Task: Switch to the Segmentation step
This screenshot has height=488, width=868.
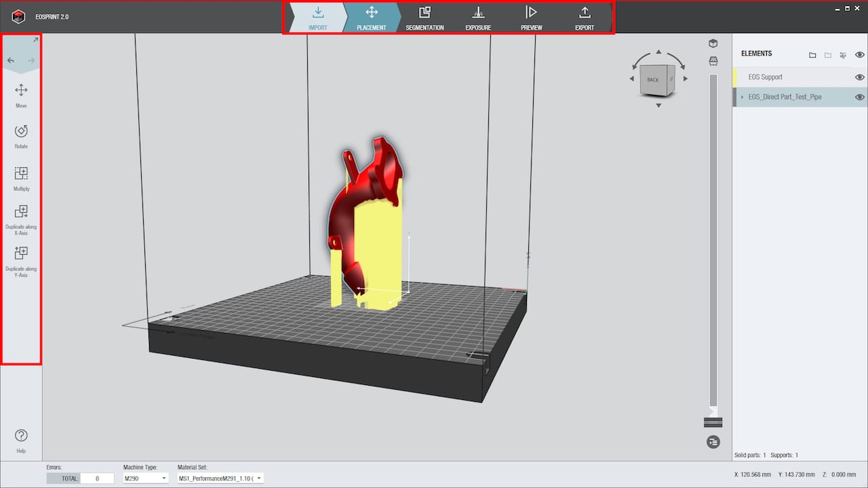Action: click(425, 18)
